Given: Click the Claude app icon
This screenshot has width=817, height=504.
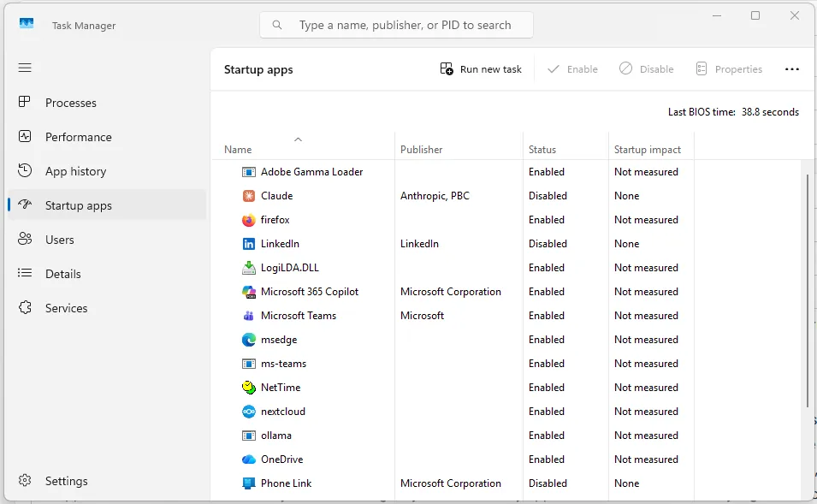Looking at the screenshot, I should pyautogui.click(x=249, y=196).
